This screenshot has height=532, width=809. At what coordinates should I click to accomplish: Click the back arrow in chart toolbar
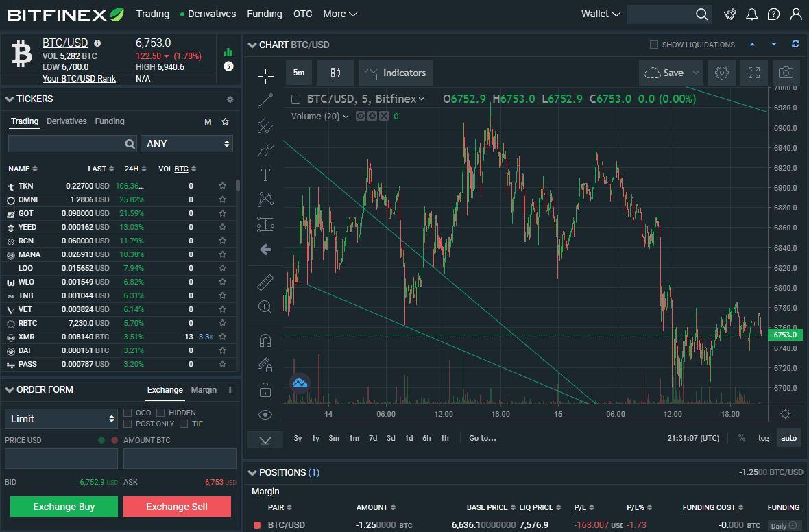pyautogui.click(x=265, y=250)
